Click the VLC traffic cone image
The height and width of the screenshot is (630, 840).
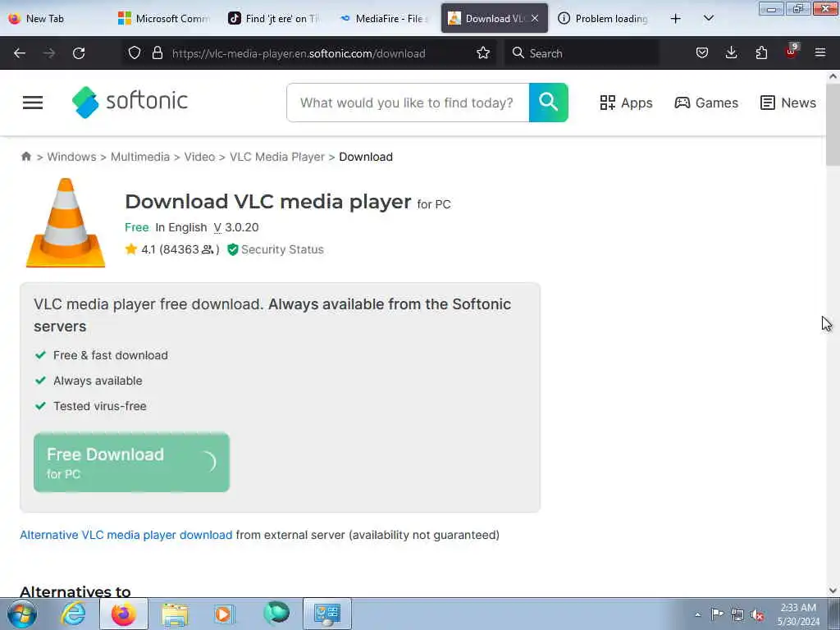(66, 222)
